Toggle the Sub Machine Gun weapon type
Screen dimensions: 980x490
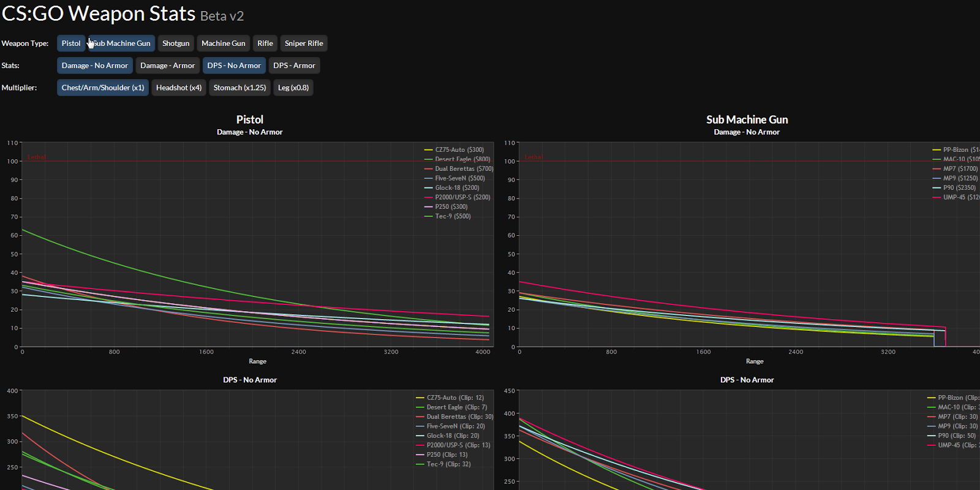(x=121, y=43)
